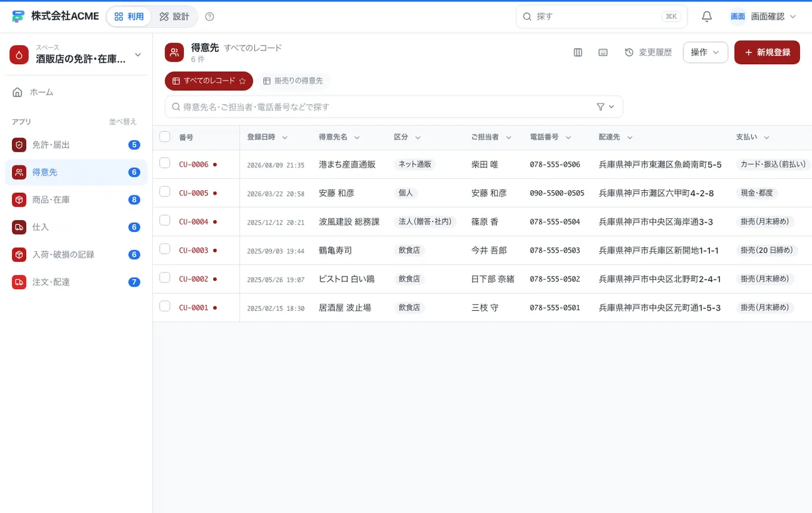Open 変更履歴 history
The height and width of the screenshot is (513, 812).
(648, 53)
